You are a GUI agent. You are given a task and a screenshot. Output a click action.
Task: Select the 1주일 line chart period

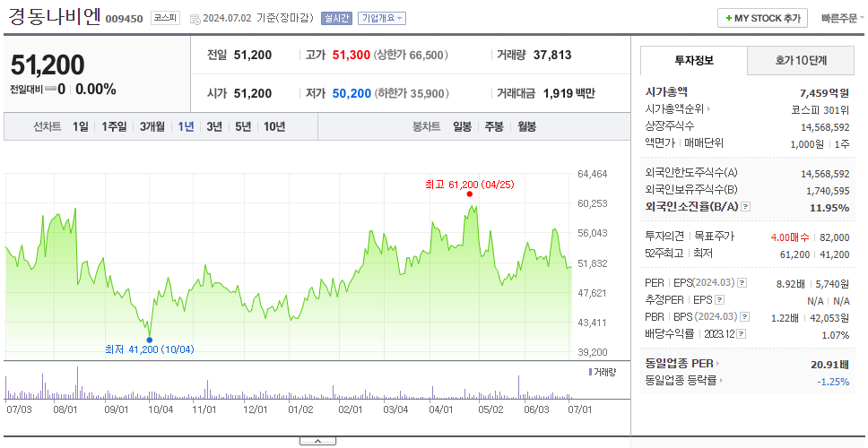(x=114, y=126)
